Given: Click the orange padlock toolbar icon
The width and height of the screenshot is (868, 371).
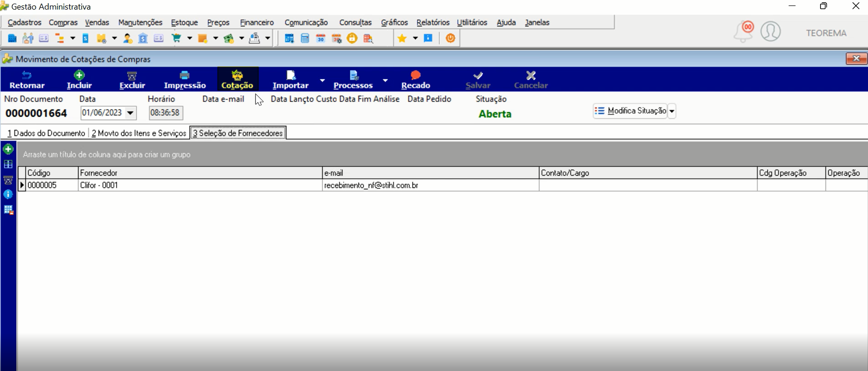Looking at the screenshot, I should pyautogui.click(x=352, y=38).
